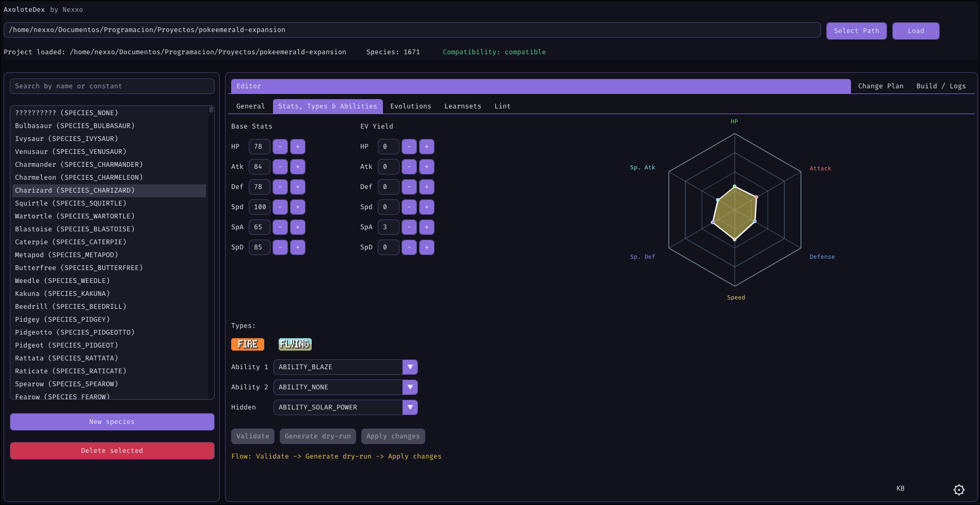Increase Atk EV yield with plus button
This screenshot has width=980, height=505.
(x=427, y=167)
